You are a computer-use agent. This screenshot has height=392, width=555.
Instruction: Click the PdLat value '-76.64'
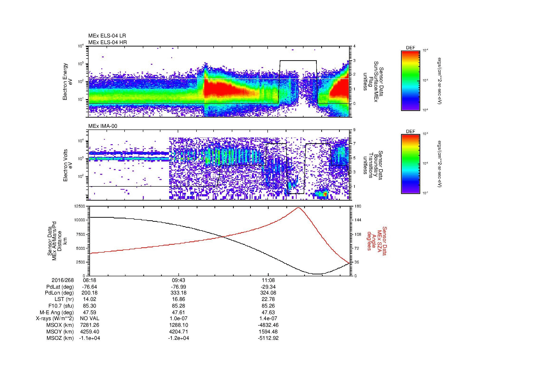tap(89, 287)
